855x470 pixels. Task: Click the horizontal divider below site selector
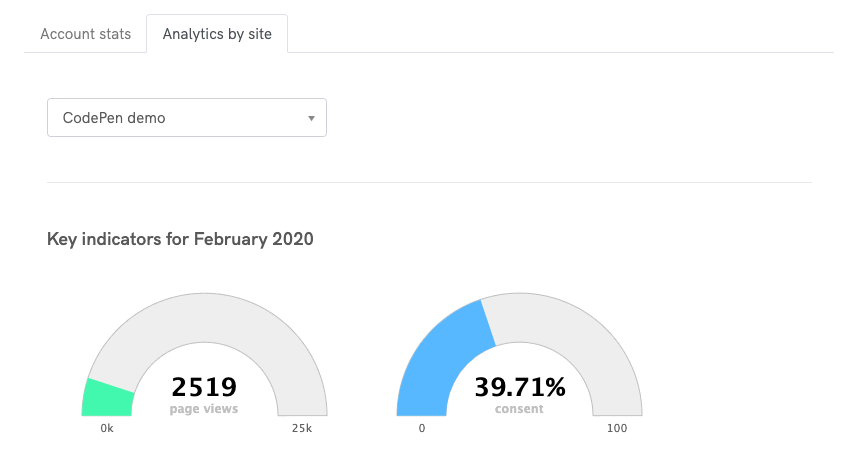tap(429, 182)
